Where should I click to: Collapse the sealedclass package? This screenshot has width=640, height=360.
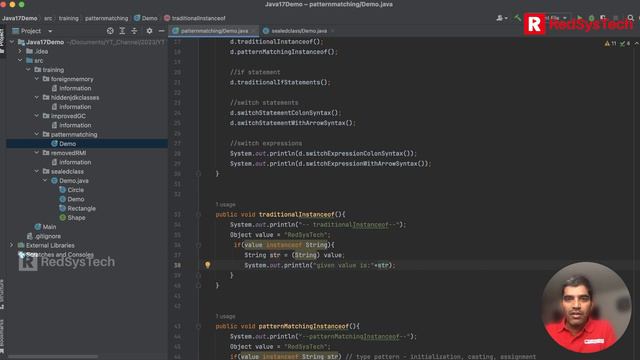tap(37, 171)
